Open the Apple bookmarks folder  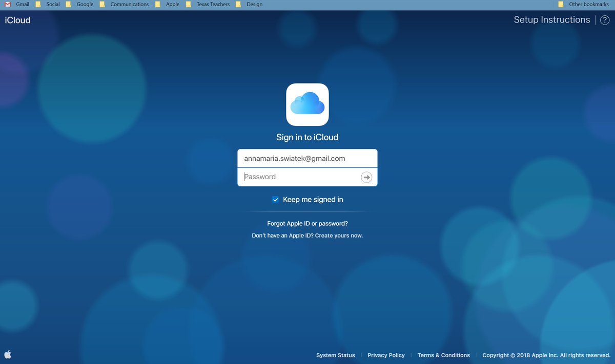pos(168,4)
